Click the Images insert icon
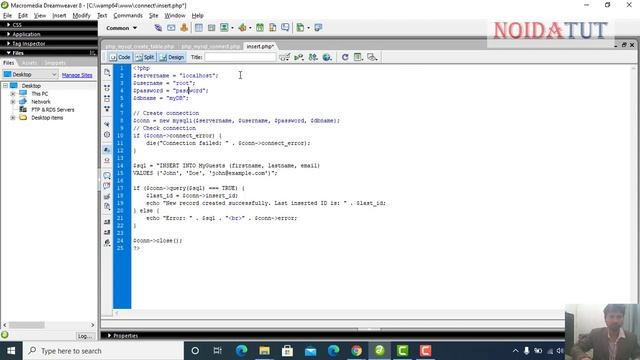 224,28
